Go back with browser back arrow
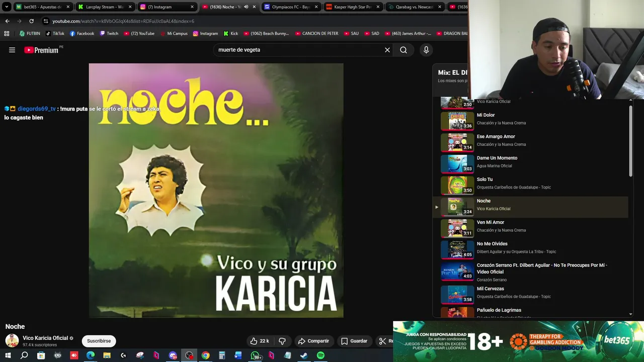The width and height of the screenshot is (644, 362). coord(7,21)
